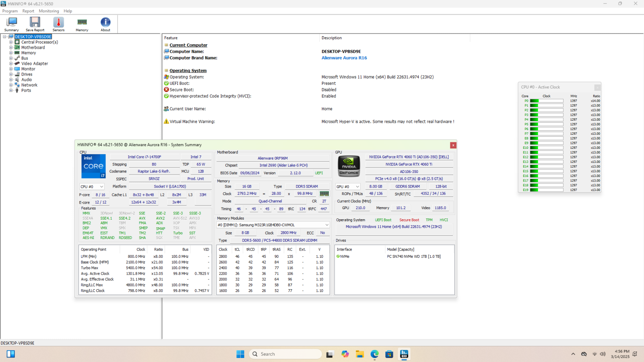Close the System Summary window
The width and height of the screenshot is (644, 362).
pyautogui.click(x=453, y=145)
